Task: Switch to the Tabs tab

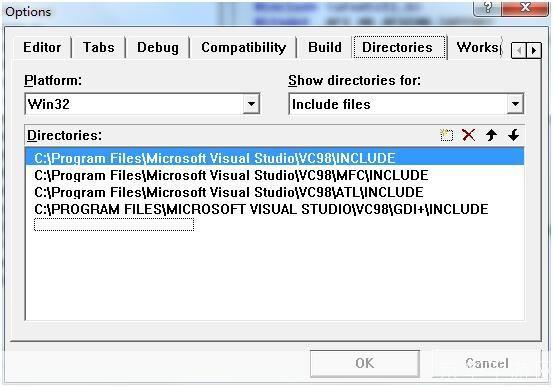Action: 99,47
